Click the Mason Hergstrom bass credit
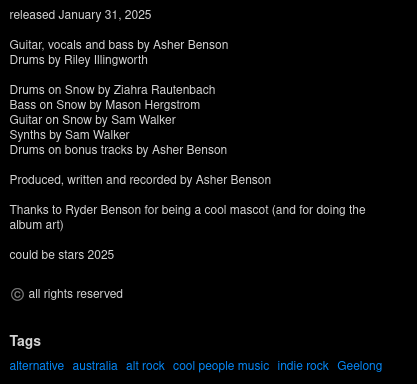The width and height of the screenshot is (417, 384). click(105, 105)
